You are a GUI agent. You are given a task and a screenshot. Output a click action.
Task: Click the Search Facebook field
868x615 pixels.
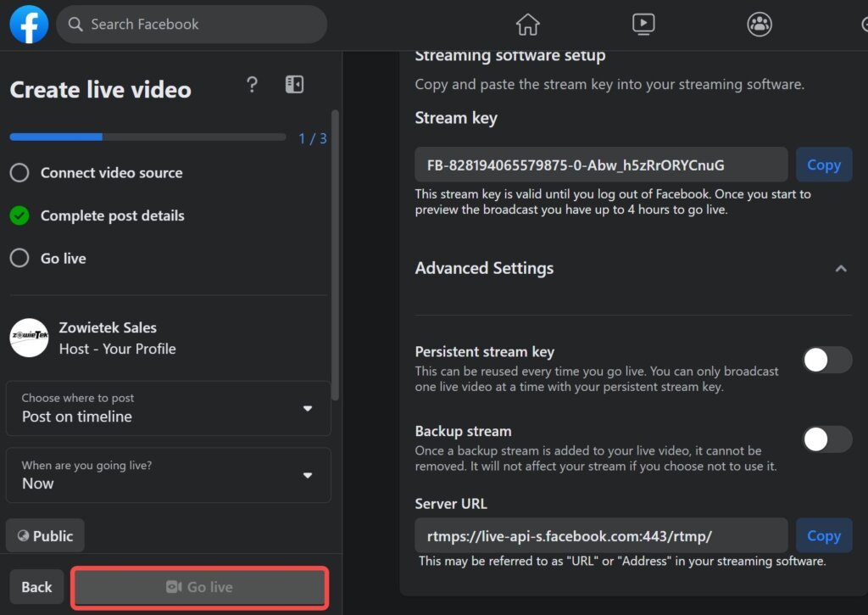(192, 25)
